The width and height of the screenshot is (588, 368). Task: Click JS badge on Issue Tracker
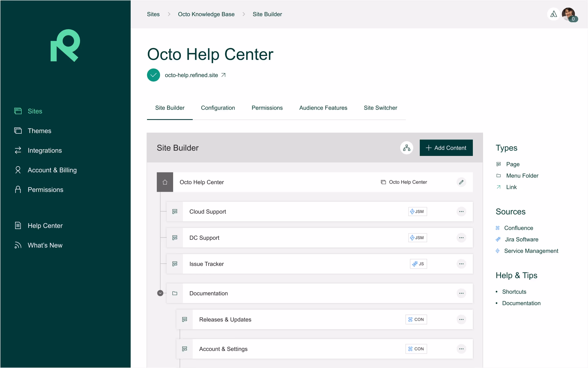click(418, 264)
